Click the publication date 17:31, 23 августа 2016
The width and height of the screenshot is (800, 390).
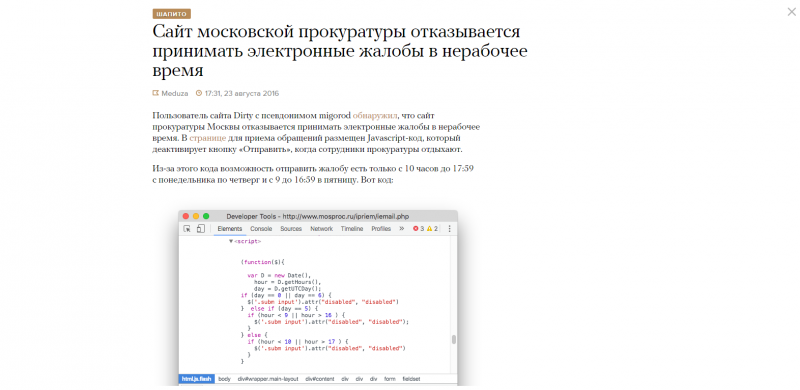[242, 93]
